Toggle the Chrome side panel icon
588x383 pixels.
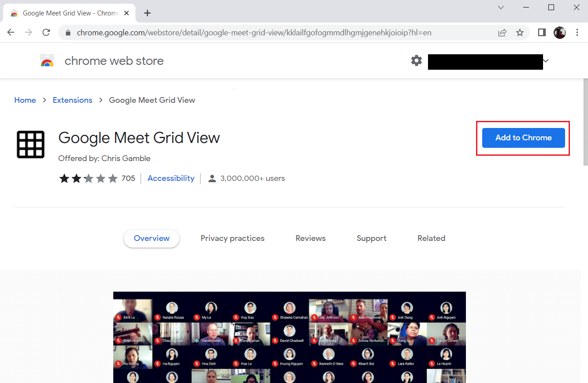(542, 32)
